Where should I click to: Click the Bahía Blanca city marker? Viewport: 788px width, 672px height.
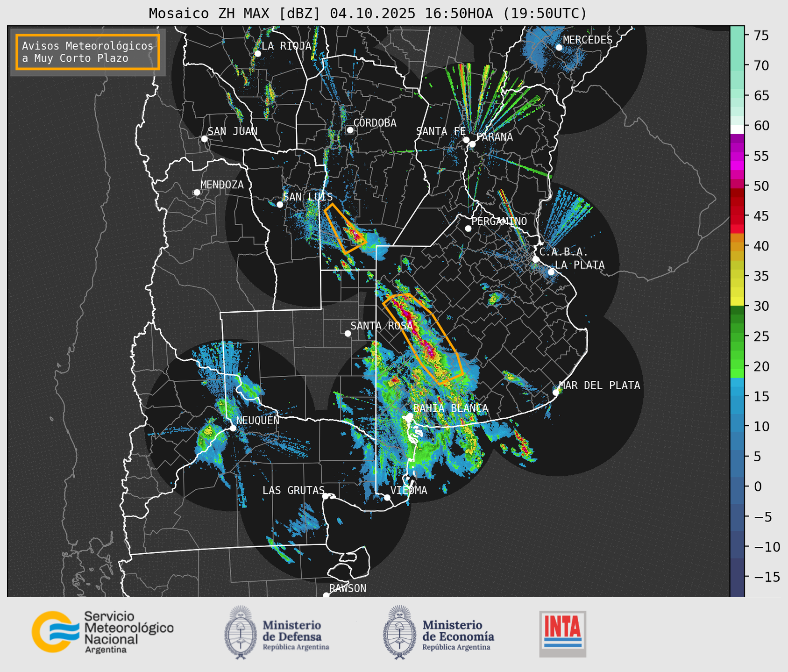pos(410,416)
